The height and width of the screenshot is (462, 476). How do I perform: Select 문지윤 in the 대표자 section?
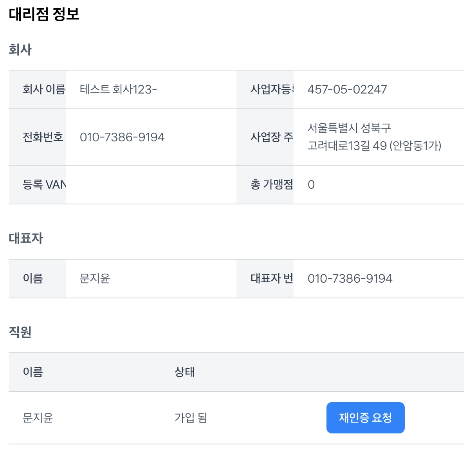coord(95,278)
